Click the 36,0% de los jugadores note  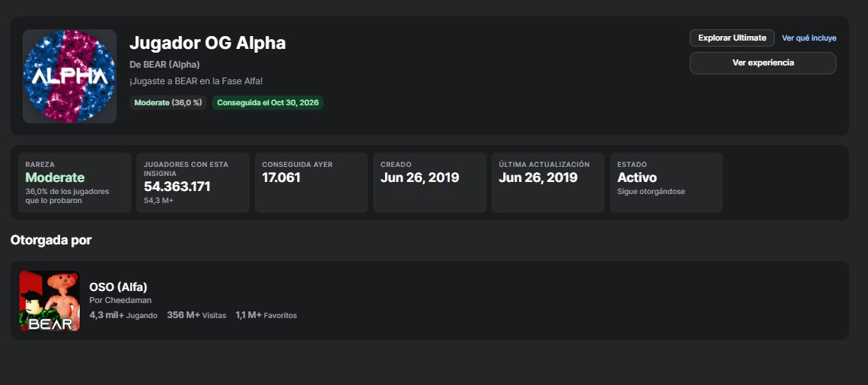coord(67,196)
